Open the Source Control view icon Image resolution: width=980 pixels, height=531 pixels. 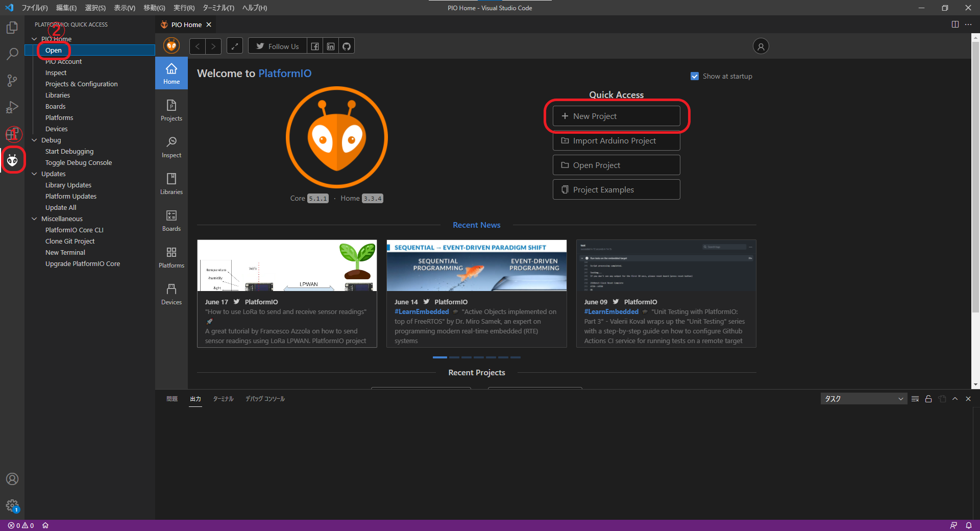[12, 81]
